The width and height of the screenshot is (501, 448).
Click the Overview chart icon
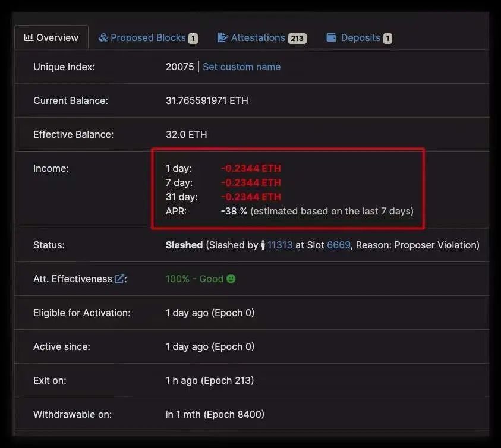click(29, 37)
